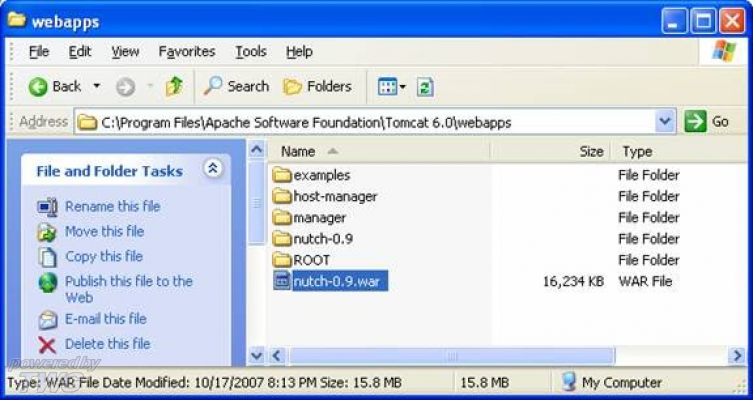
Task: Click the horizontal scrollbar left arrow
Action: tap(276, 356)
